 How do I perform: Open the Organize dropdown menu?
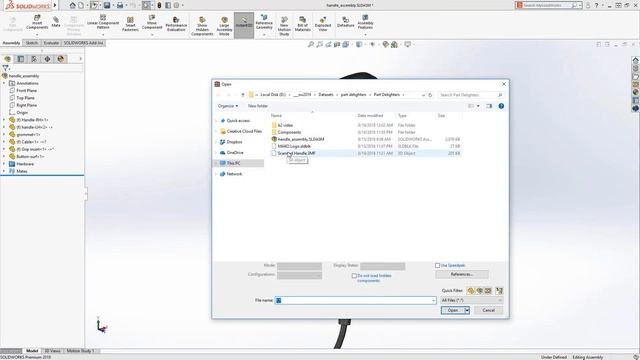click(x=228, y=106)
